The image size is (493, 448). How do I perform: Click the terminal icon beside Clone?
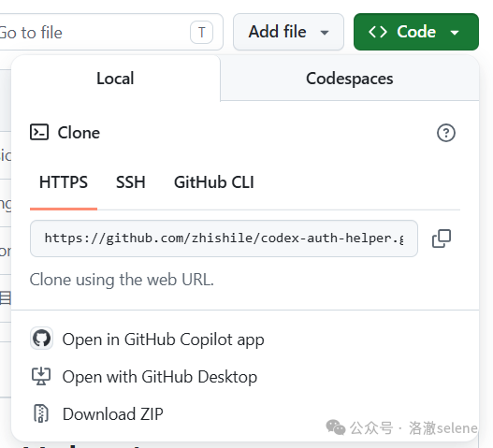tap(39, 132)
